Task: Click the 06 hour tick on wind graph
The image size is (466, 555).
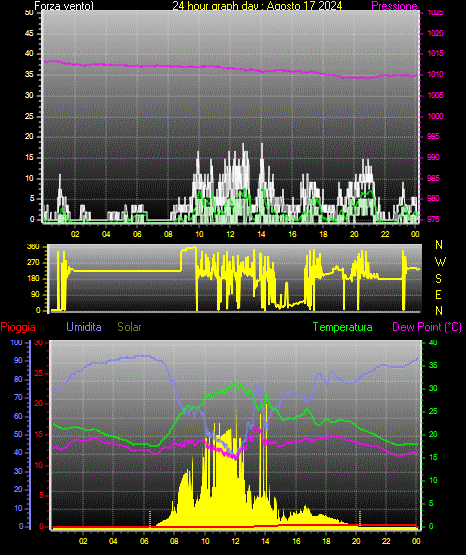Action: [x=137, y=234]
